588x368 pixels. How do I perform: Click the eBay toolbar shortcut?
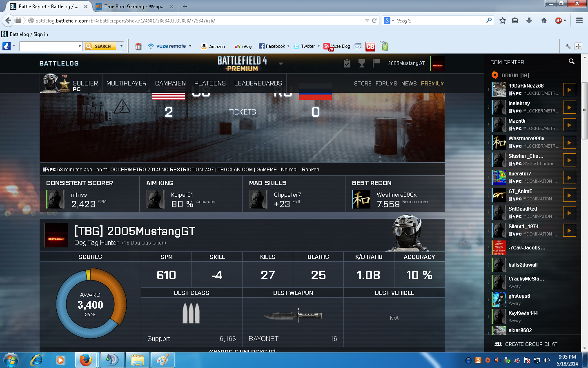tap(243, 46)
